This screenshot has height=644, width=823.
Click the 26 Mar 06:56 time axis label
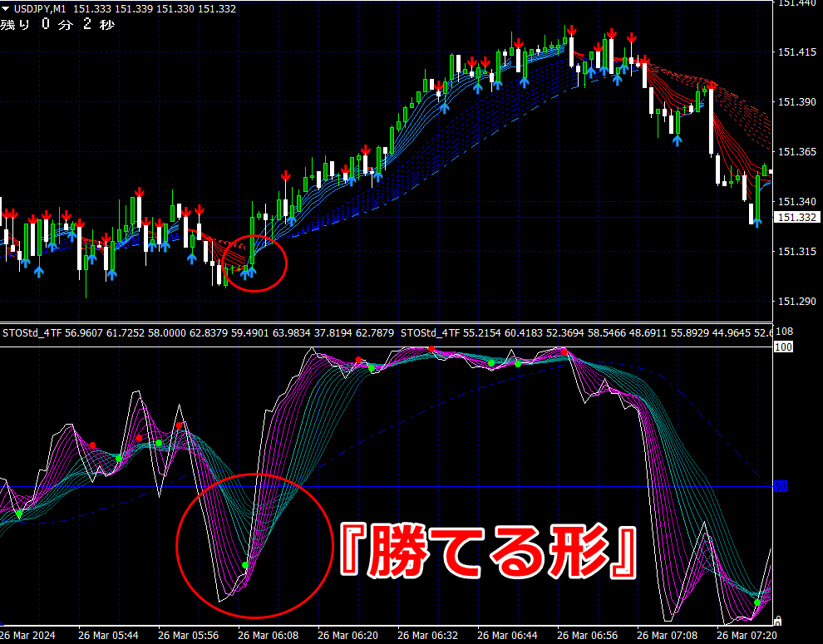[x=587, y=636]
